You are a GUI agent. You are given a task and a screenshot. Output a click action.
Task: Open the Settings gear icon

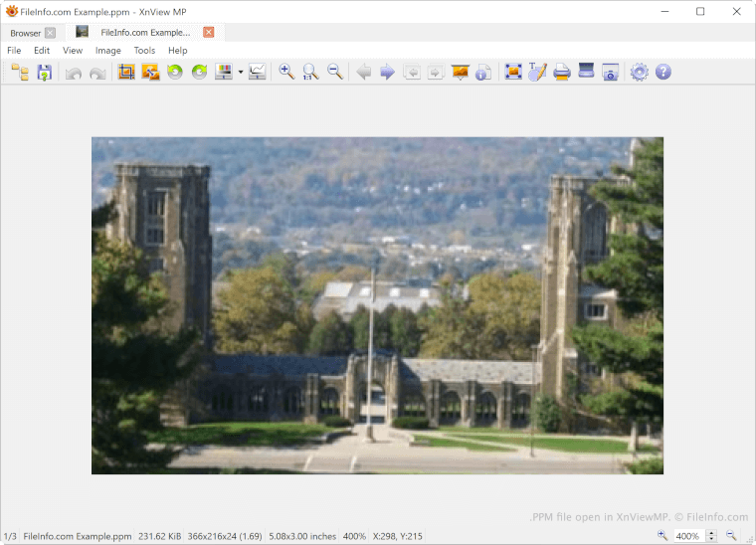coord(639,72)
